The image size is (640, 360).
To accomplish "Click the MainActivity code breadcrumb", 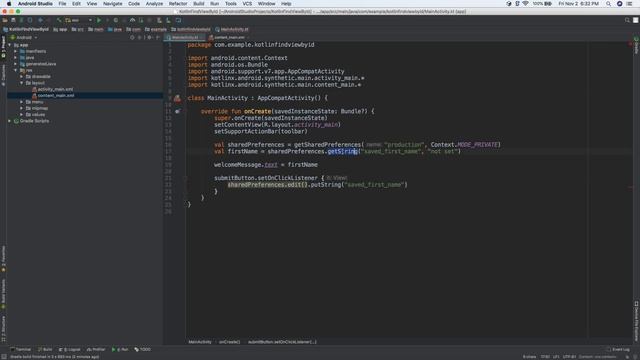I will [200, 342].
